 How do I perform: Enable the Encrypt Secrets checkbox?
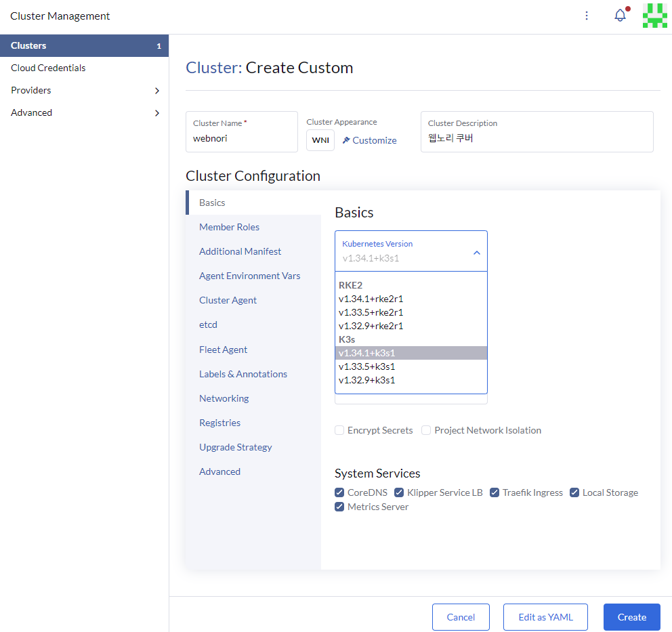pyautogui.click(x=339, y=430)
